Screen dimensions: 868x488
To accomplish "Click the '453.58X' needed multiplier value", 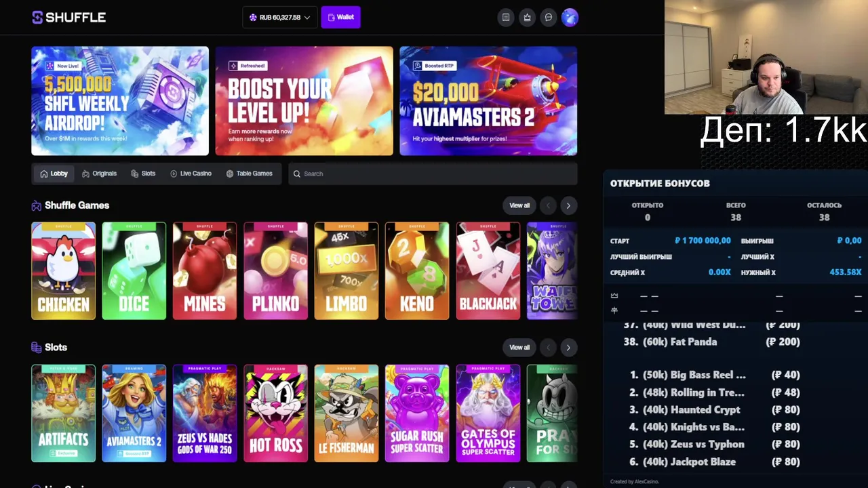I will pyautogui.click(x=846, y=272).
